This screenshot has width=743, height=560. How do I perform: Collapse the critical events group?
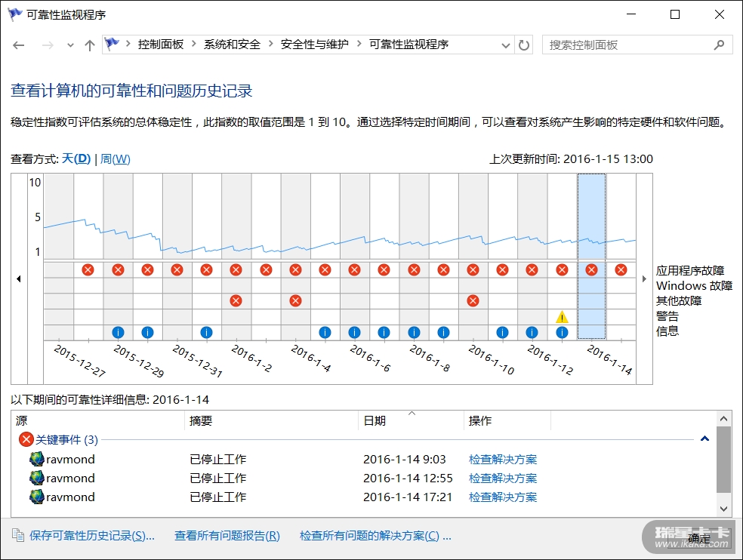[x=704, y=438]
